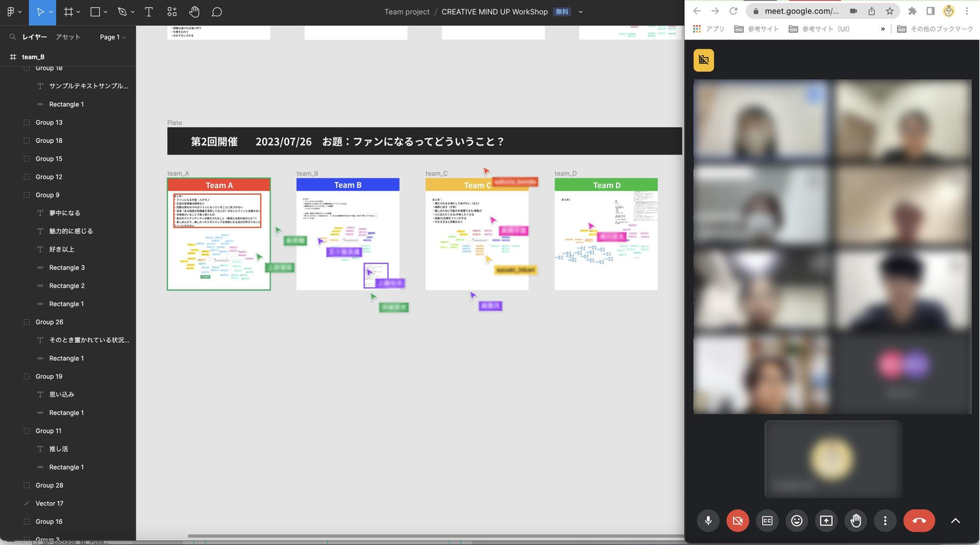Image resolution: width=980 pixels, height=545 pixels.
Task: Select the Move tool in Figma
Action: click(x=41, y=12)
